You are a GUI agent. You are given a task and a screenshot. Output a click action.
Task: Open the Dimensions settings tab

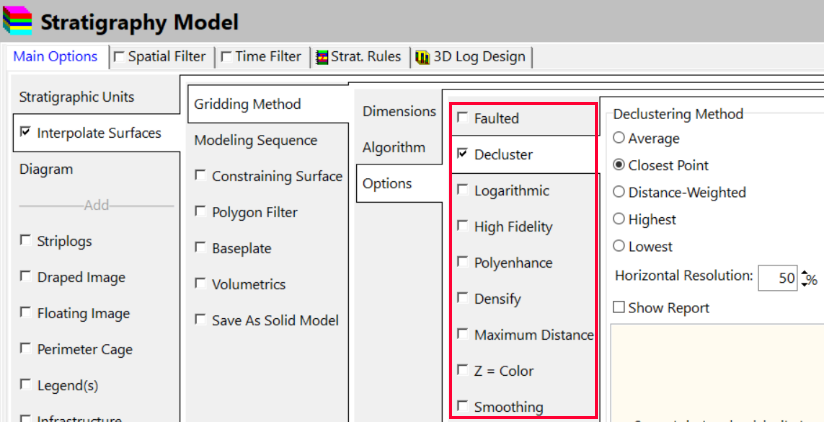click(x=399, y=111)
